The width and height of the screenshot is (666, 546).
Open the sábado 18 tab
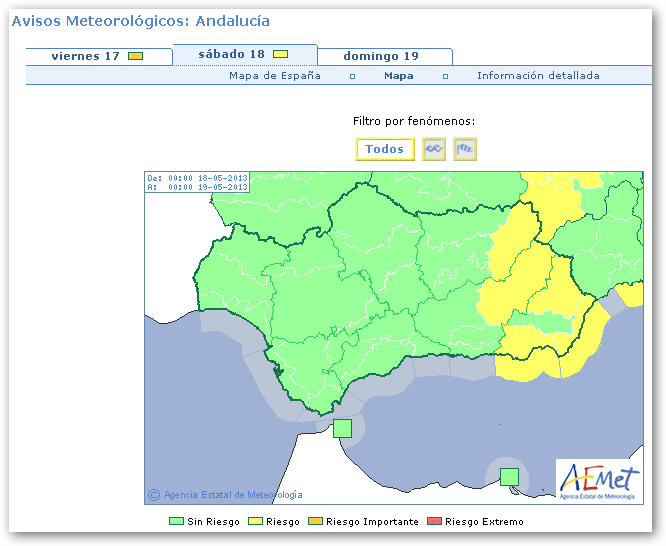click(232, 54)
